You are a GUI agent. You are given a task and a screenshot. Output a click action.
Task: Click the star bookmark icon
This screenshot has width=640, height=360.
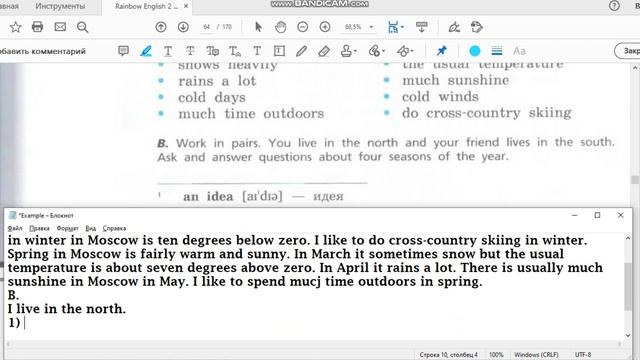(x=16, y=27)
